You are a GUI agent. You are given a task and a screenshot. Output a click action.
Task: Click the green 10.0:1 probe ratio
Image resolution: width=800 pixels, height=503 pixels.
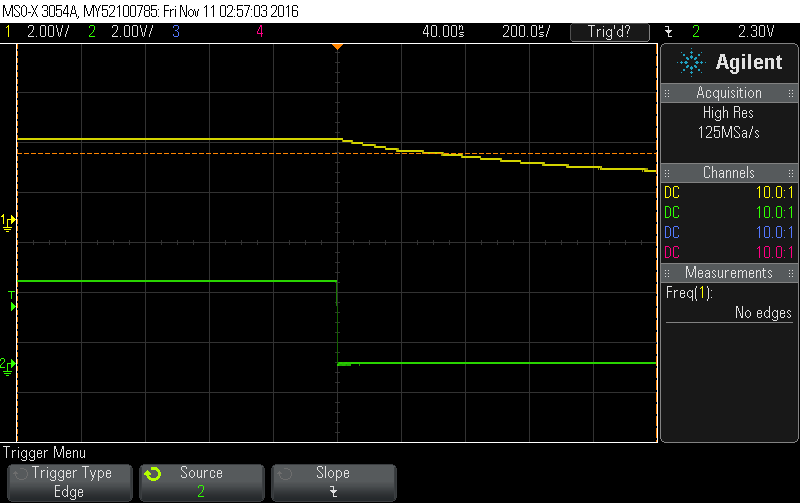(774, 213)
